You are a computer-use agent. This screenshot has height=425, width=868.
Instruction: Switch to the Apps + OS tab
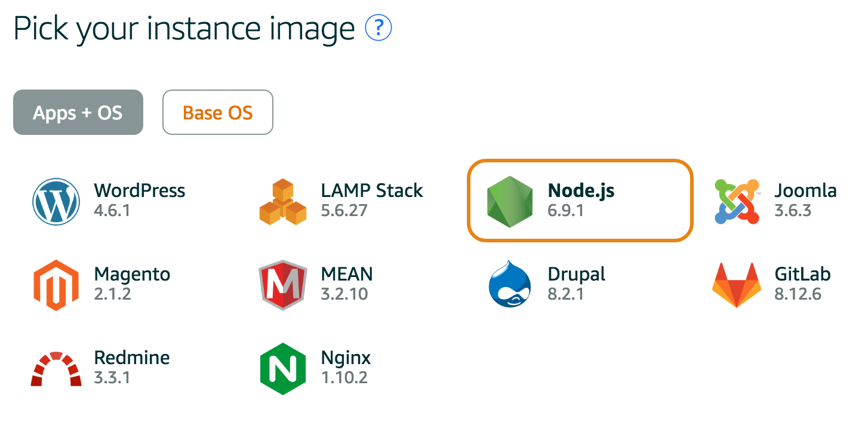(x=78, y=112)
